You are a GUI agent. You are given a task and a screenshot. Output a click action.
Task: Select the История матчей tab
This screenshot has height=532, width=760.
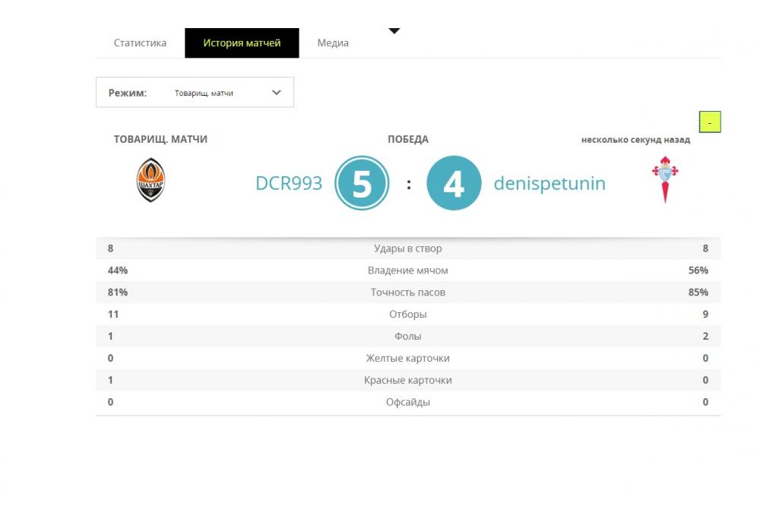coord(242,43)
